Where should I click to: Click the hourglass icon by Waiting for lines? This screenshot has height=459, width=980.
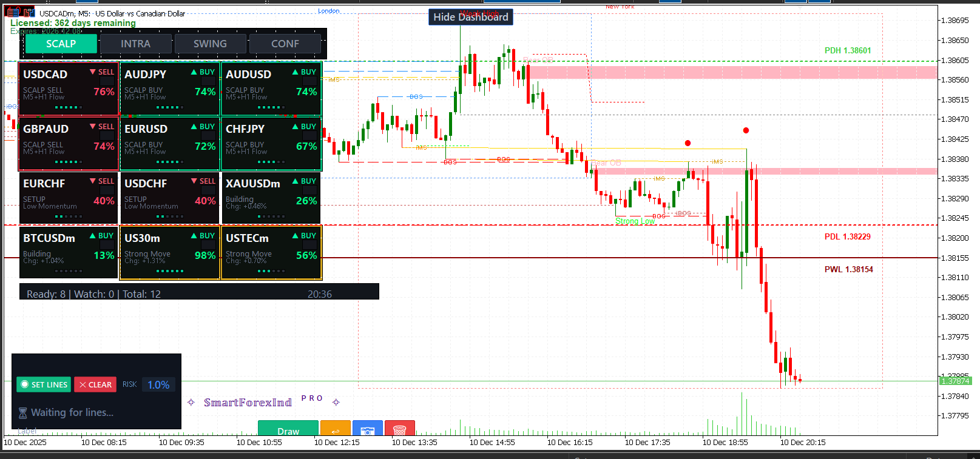point(23,413)
